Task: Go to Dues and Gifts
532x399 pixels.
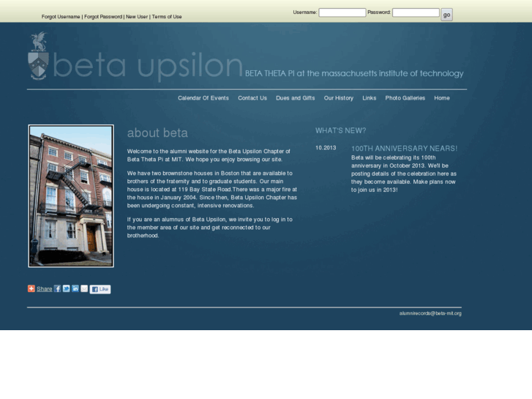Action: [296, 98]
